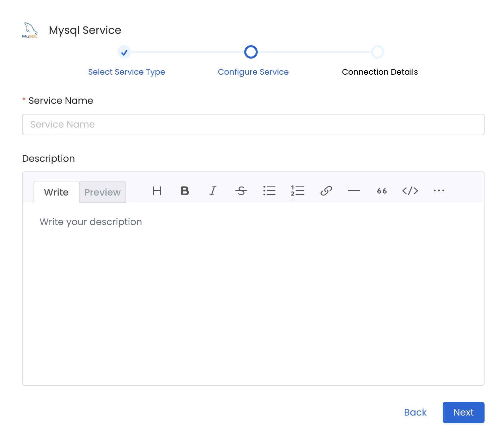The height and width of the screenshot is (444, 504).
Task: Insert a horizontal rule
Action: [x=354, y=191]
